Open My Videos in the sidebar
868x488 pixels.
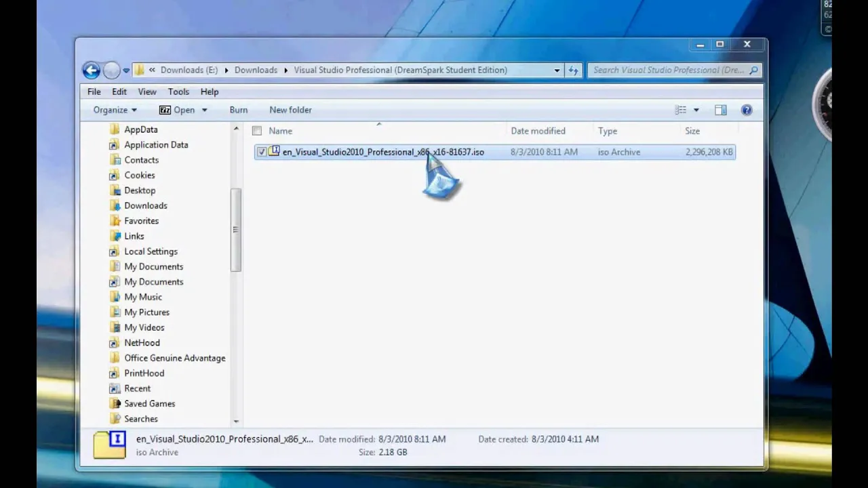click(x=144, y=327)
